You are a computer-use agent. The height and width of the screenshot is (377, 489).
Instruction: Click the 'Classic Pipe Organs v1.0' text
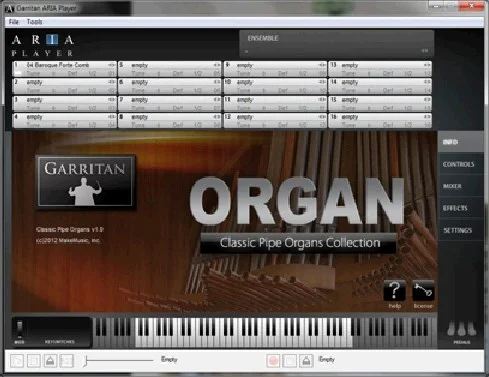[x=70, y=229]
